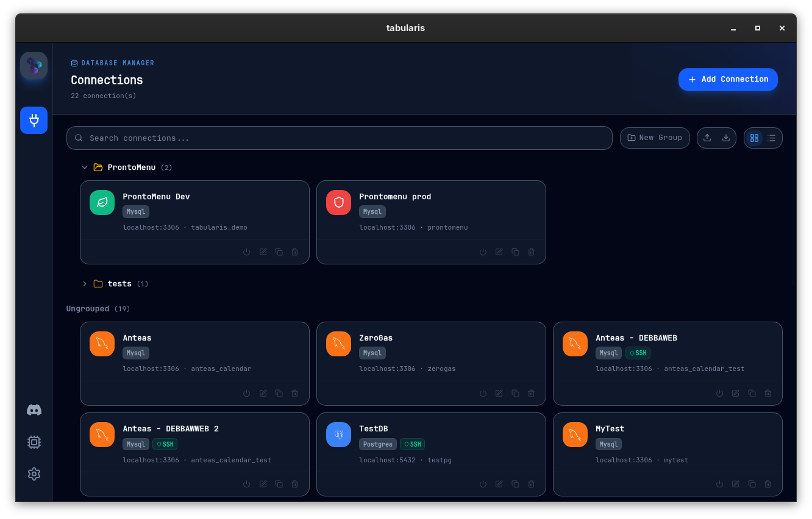812x519 pixels.
Task: Switch to grid view
Action: (x=754, y=138)
